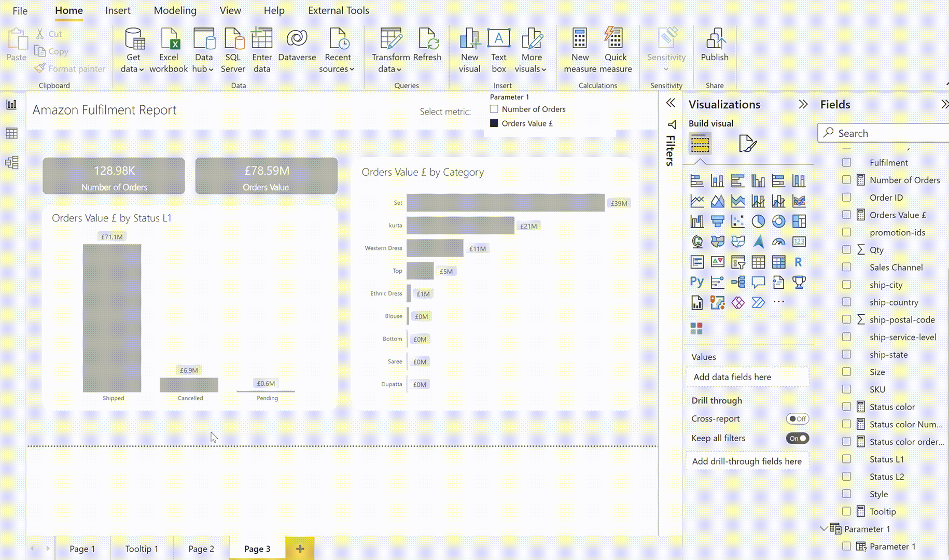Insert a Text box from the ribbon
Viewport: 949px width, 560px height.
[499, 50]
